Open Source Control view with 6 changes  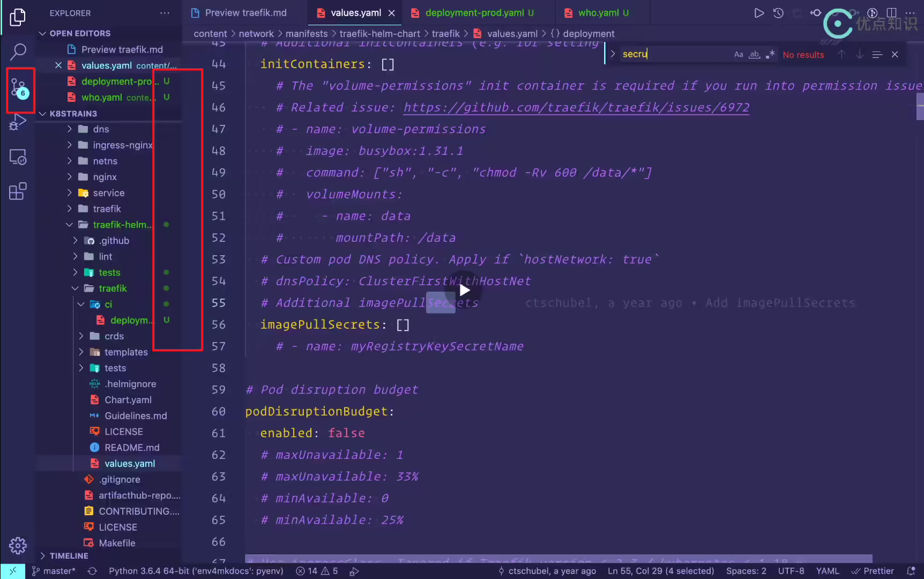(19, 88)
